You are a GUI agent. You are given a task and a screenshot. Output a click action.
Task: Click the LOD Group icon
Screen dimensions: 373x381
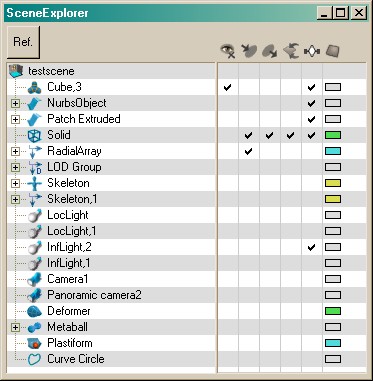(x=35, y=168)
